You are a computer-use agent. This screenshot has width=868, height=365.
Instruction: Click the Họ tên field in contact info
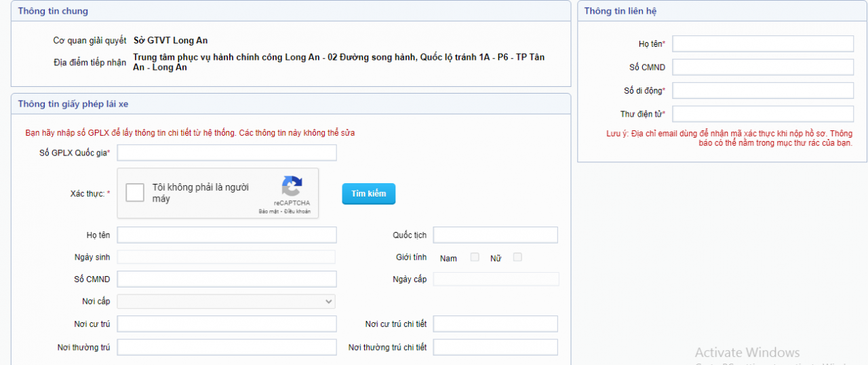click(763, 43)
